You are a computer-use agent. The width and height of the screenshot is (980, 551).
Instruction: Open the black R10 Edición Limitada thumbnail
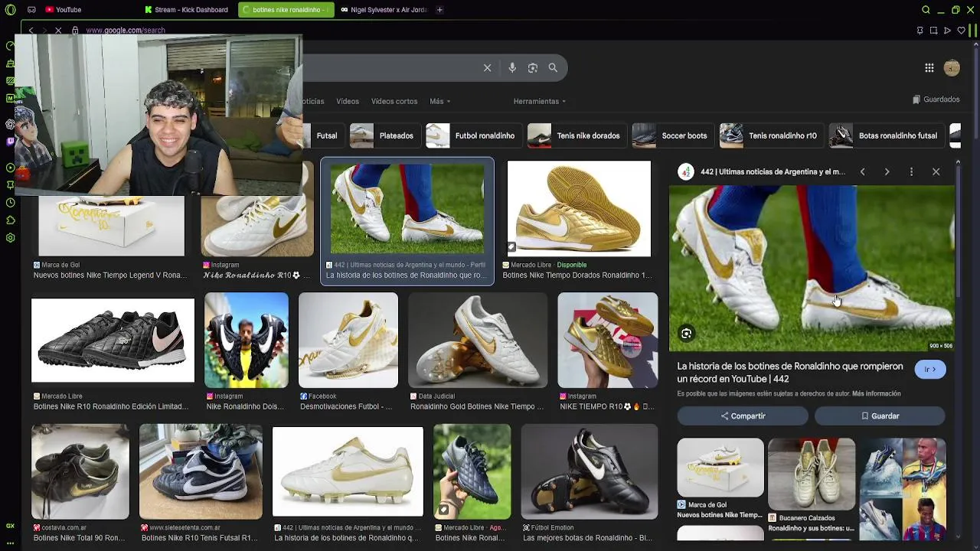click(113, 340)
